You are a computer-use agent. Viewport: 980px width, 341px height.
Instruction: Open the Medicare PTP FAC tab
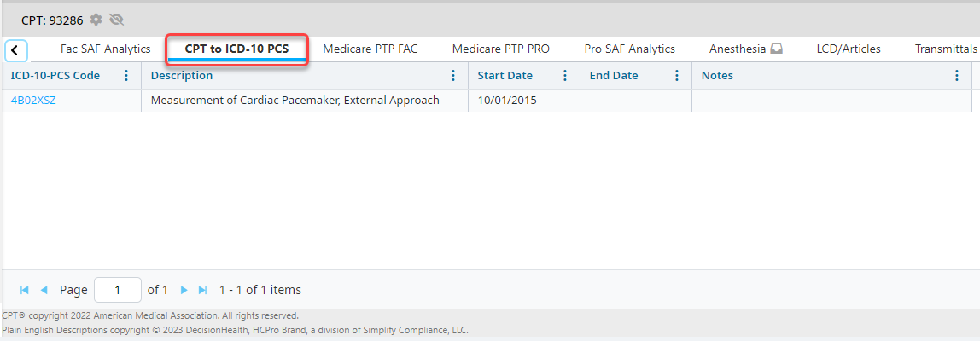tap(370, 49)
